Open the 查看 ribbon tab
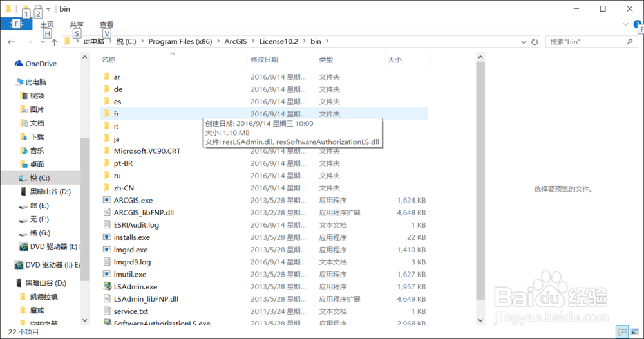Screen dimensions: 644x339 [106, 24]
